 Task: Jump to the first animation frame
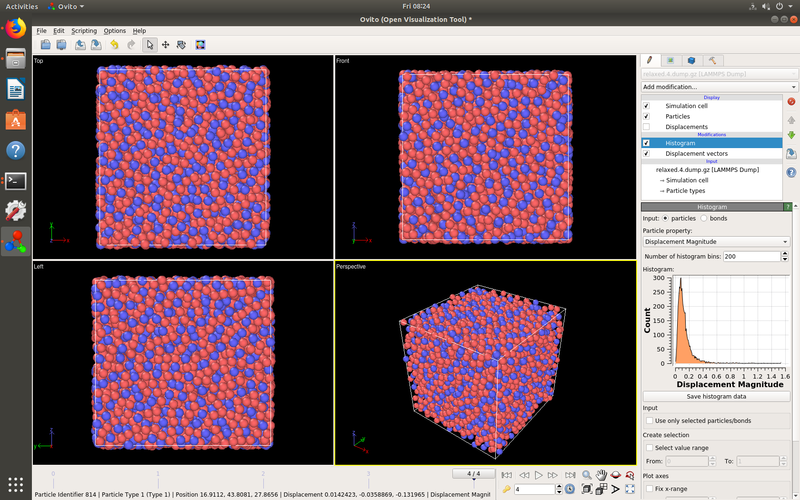(507, 475)
